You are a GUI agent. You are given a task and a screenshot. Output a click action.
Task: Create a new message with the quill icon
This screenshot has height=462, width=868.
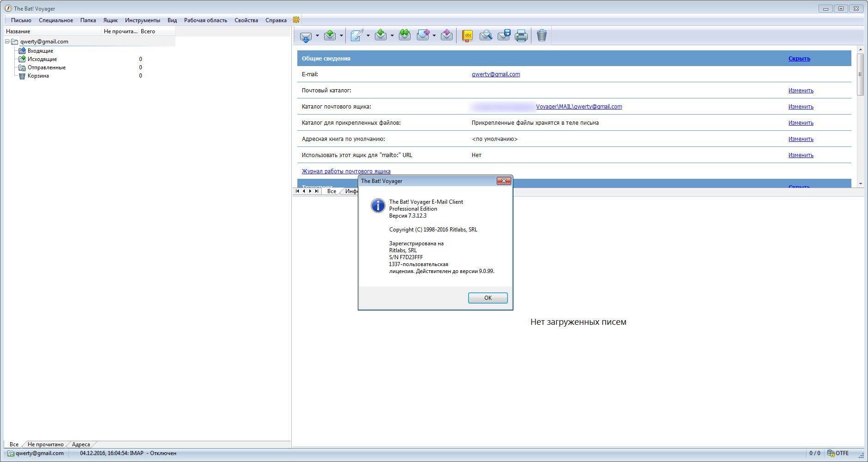pyautogui.click(x=356, y=35)
